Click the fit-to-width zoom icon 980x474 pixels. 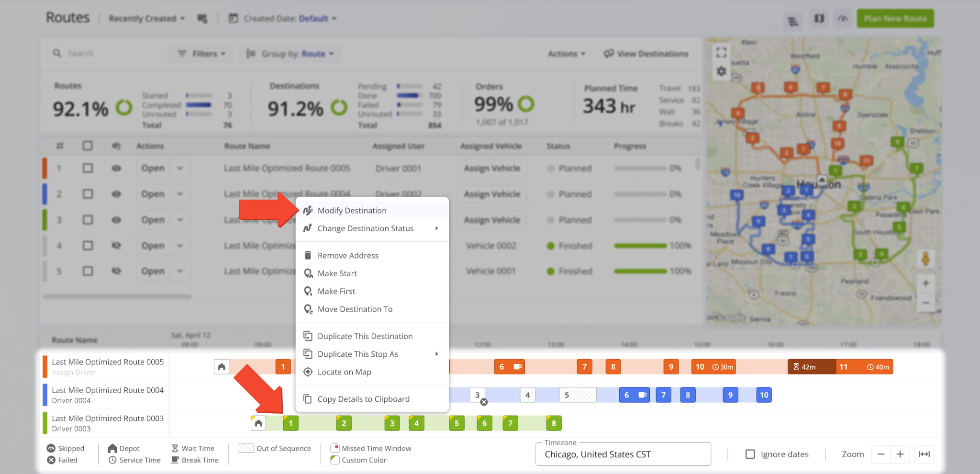(924, 454)
